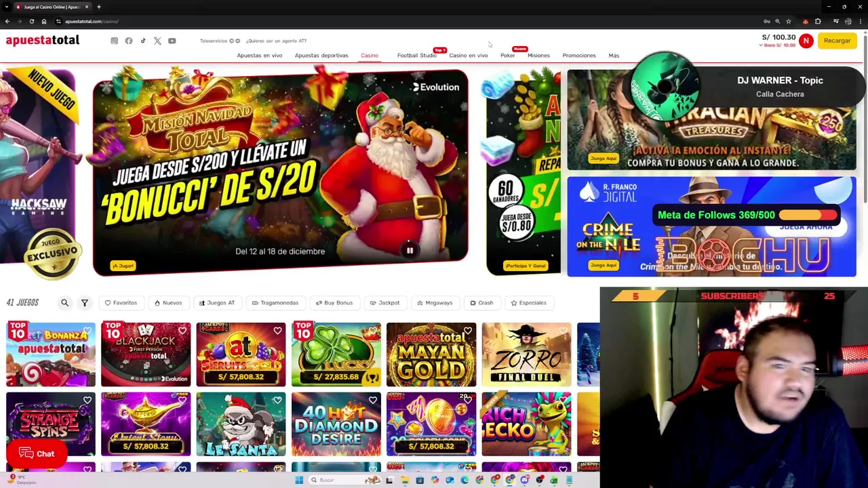Open the YouTube social icon
This screenshot has width=868, height=488.
coord(172,41)
